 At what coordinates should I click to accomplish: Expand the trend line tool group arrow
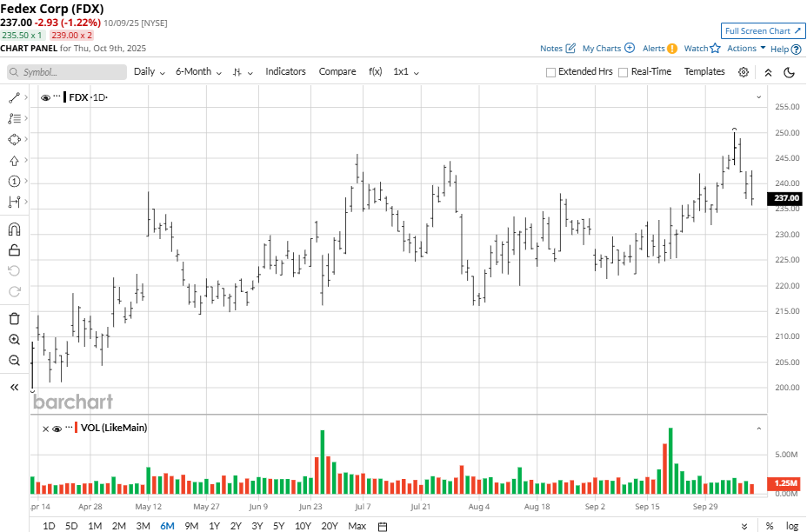[26, 97]
